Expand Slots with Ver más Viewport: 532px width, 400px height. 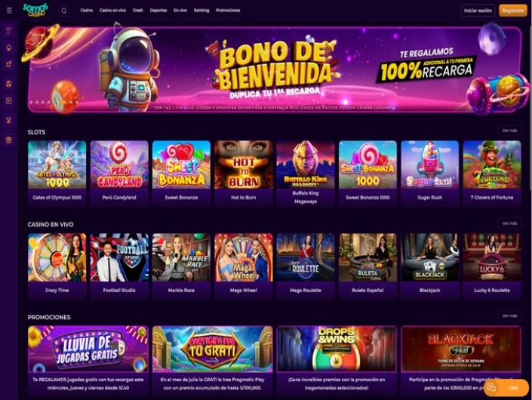click(x=509, y=131)
